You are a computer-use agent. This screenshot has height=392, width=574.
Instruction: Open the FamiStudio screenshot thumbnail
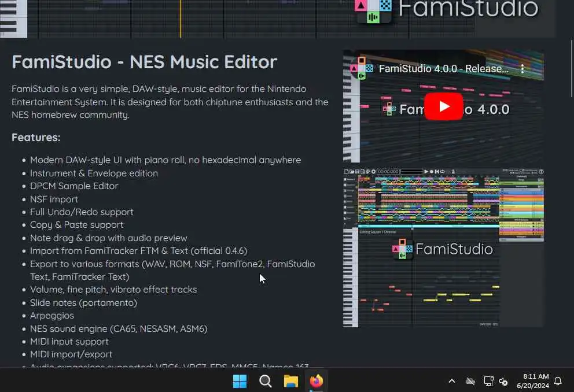(x=443, y=247)
